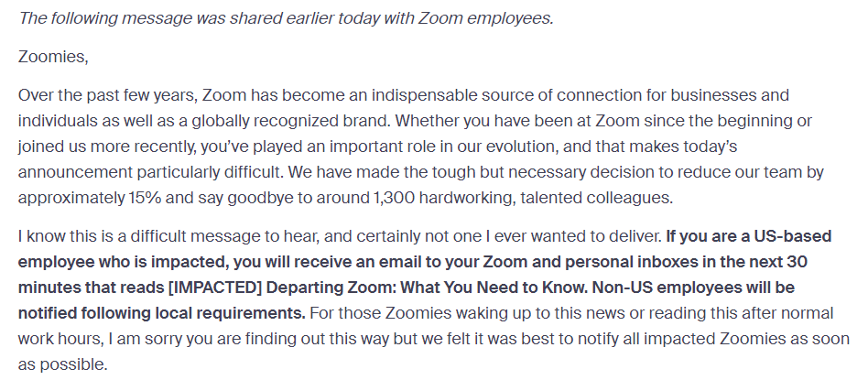Click bold "notified following local requirements." text
868x380 pixels.
(162, 312)
